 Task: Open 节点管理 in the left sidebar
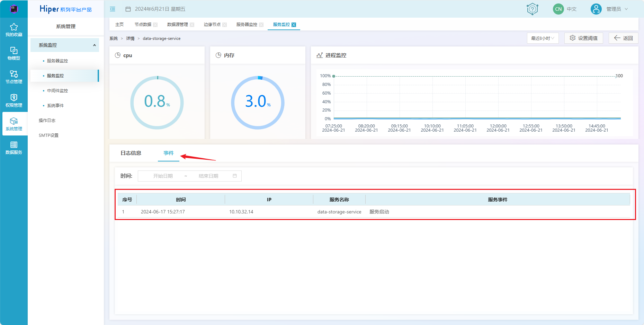click(14, 77)
